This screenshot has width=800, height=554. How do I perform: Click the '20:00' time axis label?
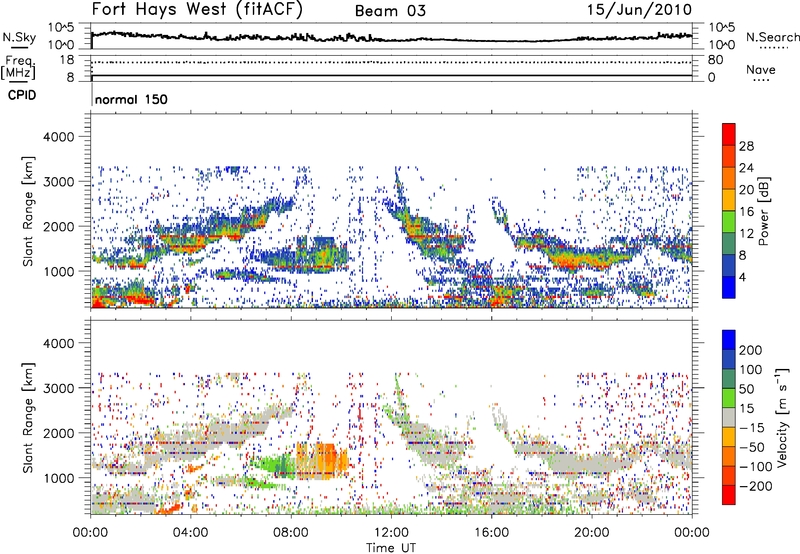[591, 533]
